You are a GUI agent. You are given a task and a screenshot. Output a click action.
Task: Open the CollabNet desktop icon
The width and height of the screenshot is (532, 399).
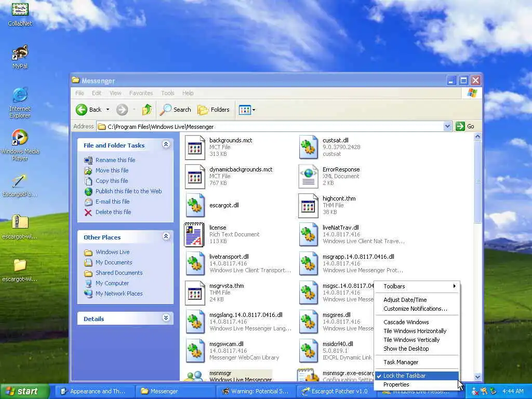click(x=20, y=14)
